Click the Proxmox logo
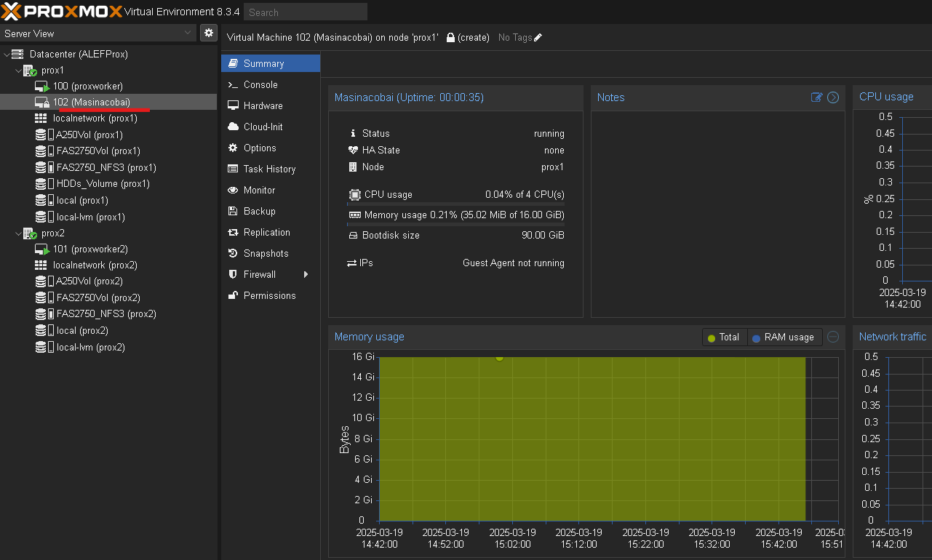Screen dimensions: 932x560 (61, 12)
